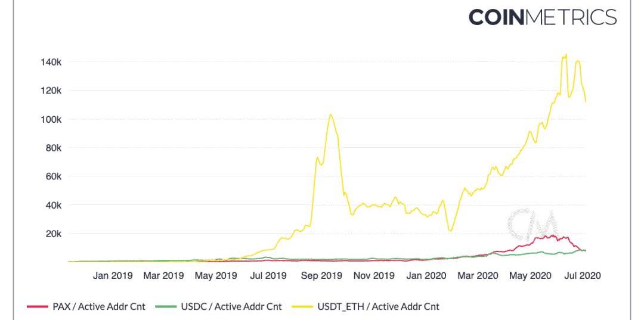Click the yellow line's September 2019 peak
Viewport: 644px width, 320px height.
[330, 115]
